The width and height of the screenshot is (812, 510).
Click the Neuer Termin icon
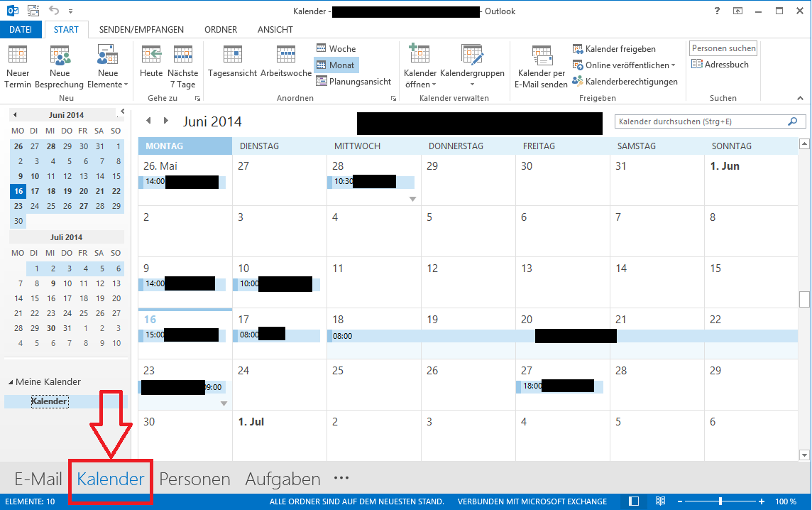[18, 57]
